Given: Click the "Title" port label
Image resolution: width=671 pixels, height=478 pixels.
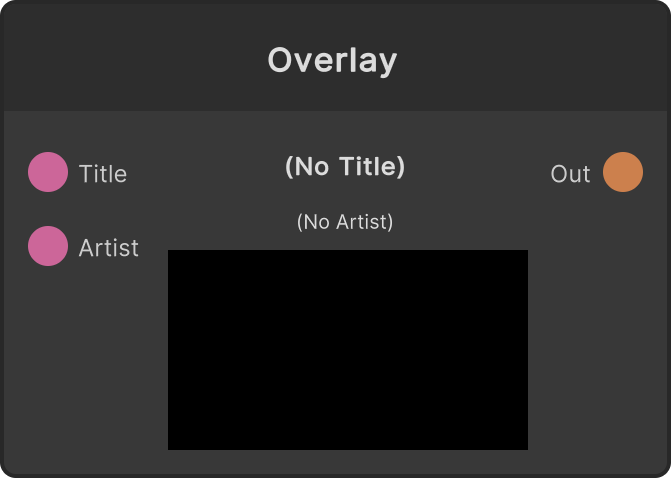Looking at the screenshot, I should click(x=103, y=173).
